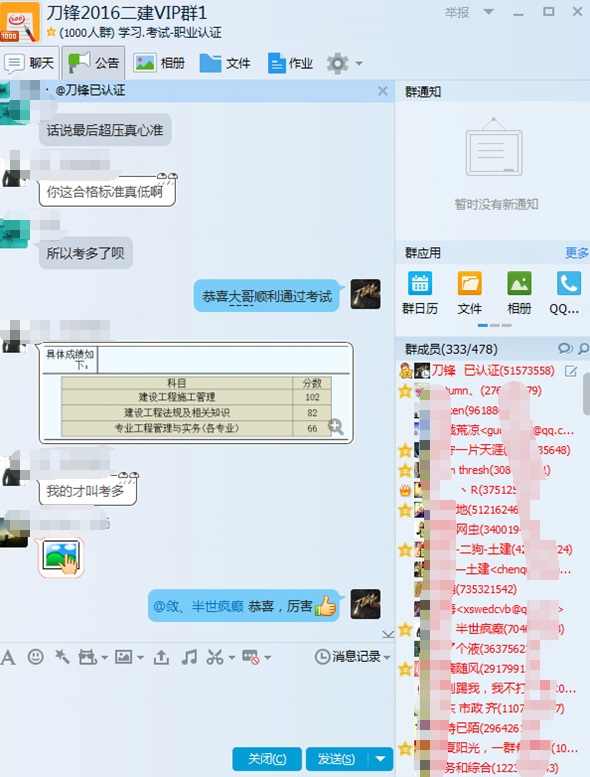
Task: Click the @敛、半世疯癫 恭喜 message
Action: pyautogui.click(x=244, y=606)
